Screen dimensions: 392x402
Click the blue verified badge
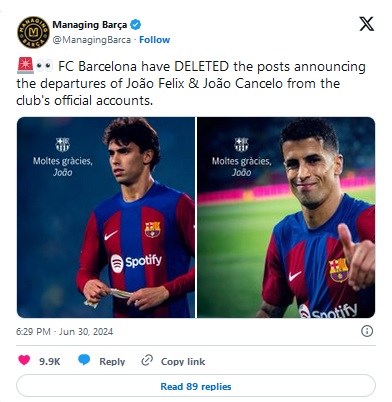point(136,25)
